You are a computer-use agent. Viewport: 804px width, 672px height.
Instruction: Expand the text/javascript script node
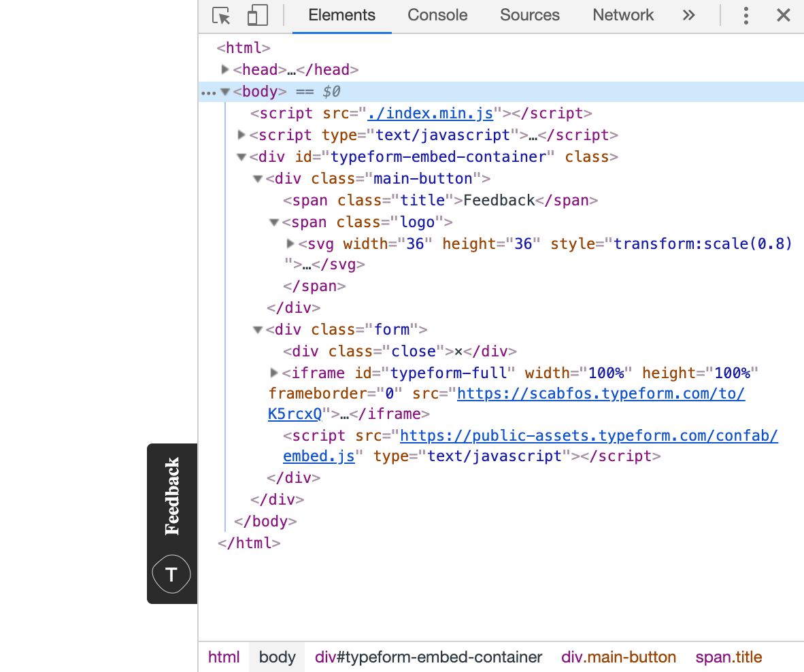pyautogui.click(x=241, y=135)
